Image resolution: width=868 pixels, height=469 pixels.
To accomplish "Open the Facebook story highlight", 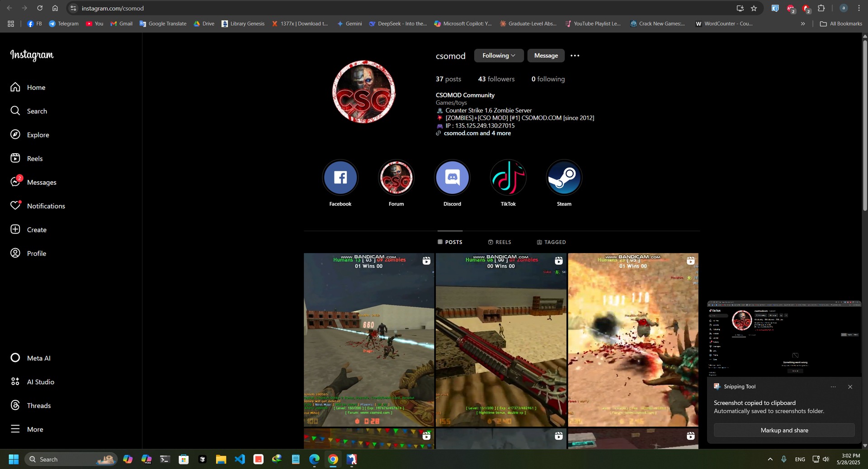I will click(340, 178).
